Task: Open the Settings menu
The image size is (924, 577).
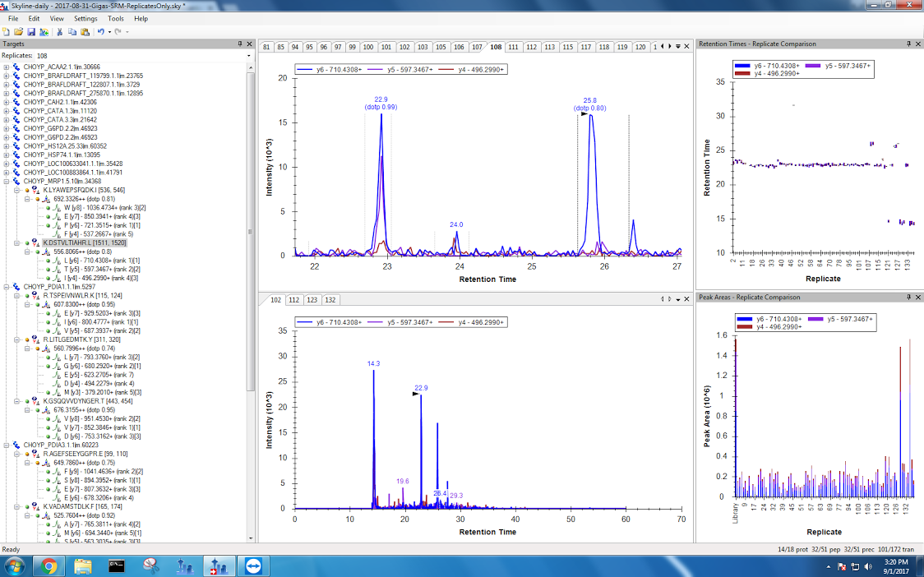Action: coord(85,18)
